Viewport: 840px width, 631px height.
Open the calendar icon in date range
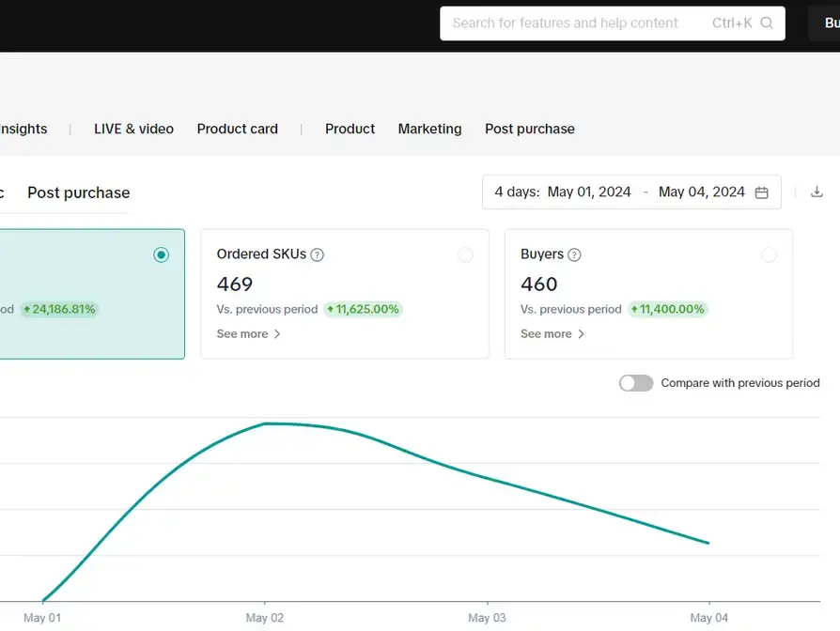(x=762, y=192)
